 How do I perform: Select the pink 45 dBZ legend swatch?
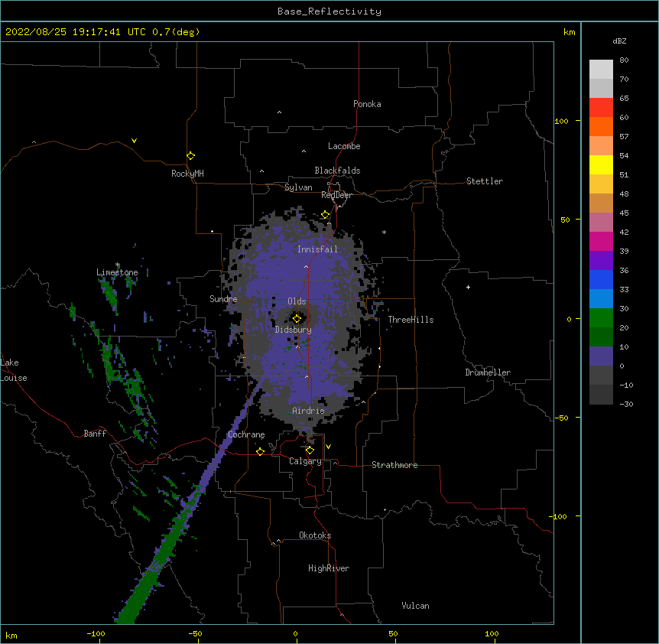pos(601,222)
